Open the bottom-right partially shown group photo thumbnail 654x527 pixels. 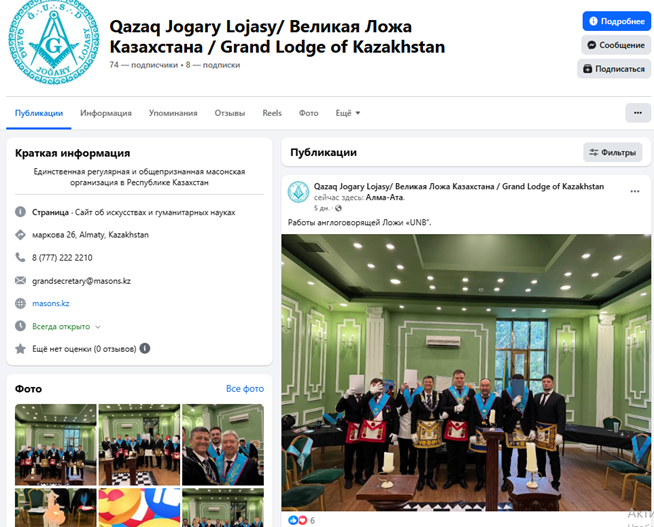point(223,507)
